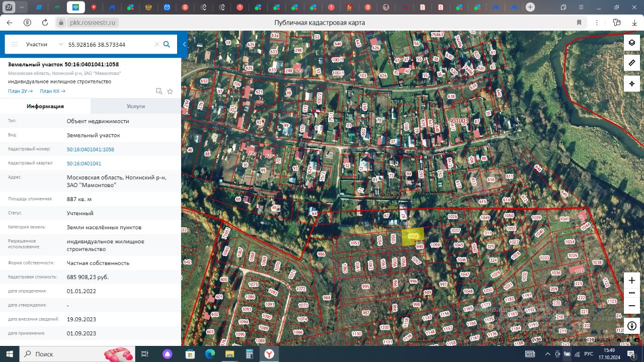Open the План КК link
This screenshot has height=362, width=644.
pos(52,91)
